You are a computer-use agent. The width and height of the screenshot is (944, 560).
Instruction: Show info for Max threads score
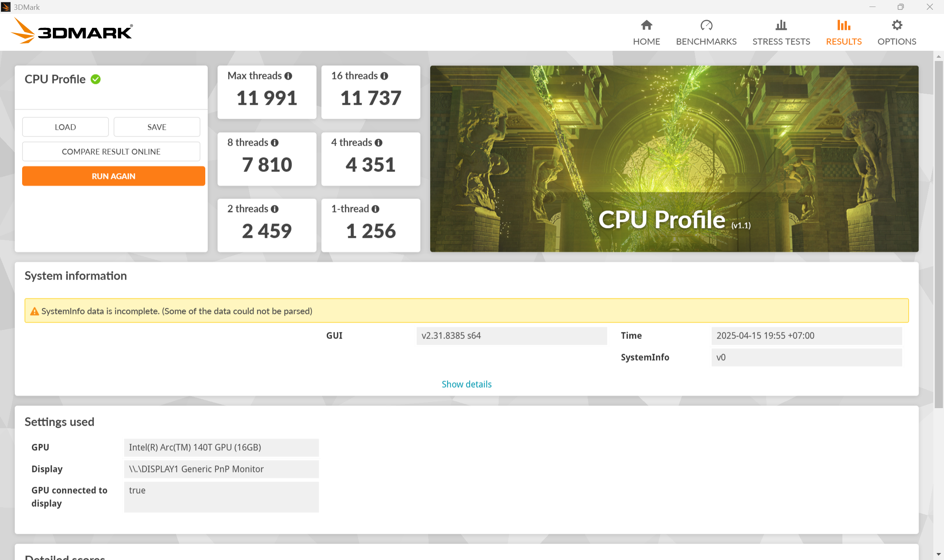point(288,76)
